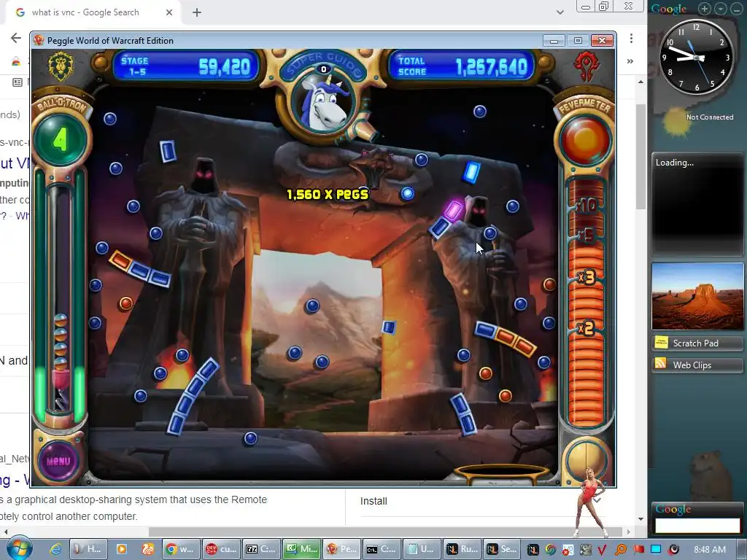Click the Total Score display

click(462, 66)
